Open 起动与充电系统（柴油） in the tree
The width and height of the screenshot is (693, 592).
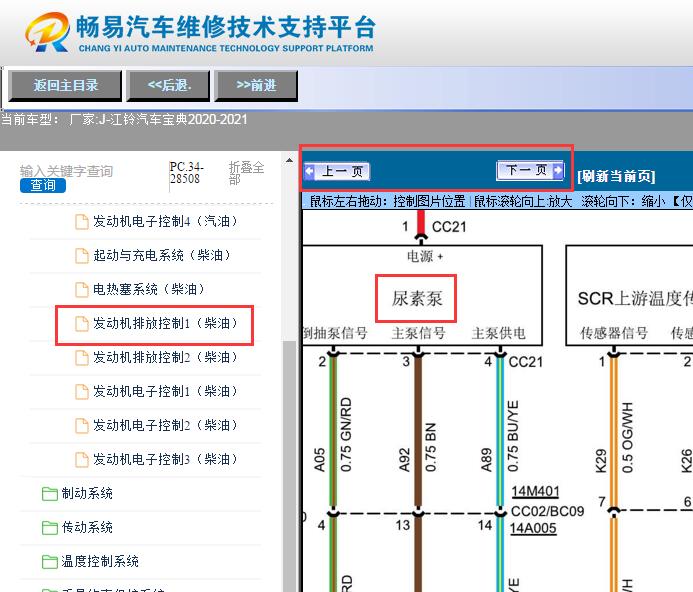(162, 255)
